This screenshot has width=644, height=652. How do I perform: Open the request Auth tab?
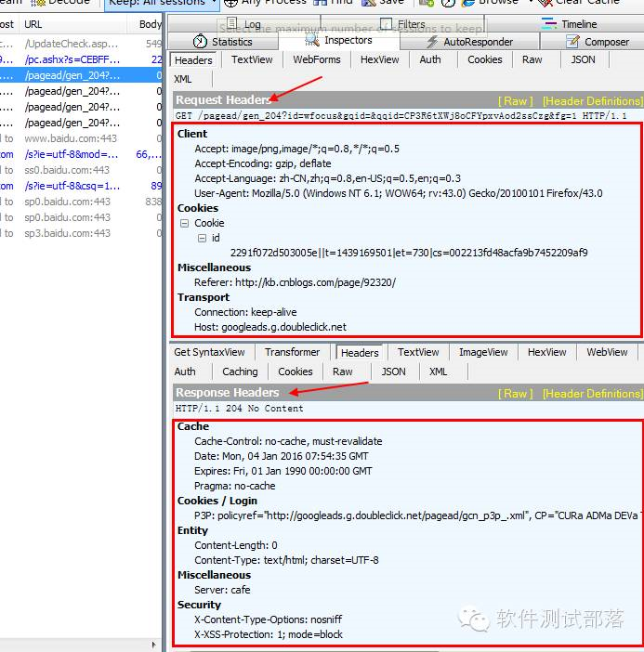[430, 59]
